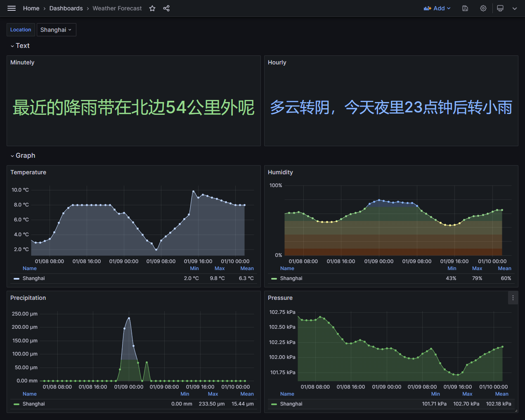525x420 pixels.
Task: Collapse the Text row section
Action: coord(20,46)
